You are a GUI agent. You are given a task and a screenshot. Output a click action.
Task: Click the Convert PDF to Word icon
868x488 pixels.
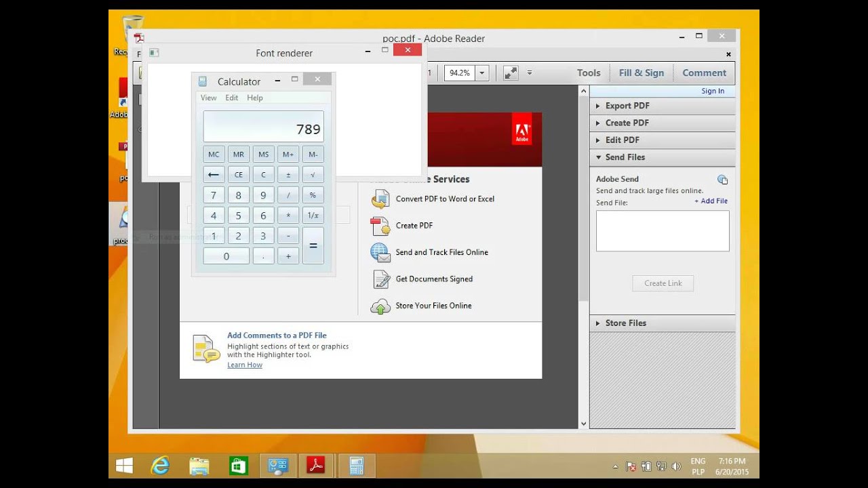[380, 199]
